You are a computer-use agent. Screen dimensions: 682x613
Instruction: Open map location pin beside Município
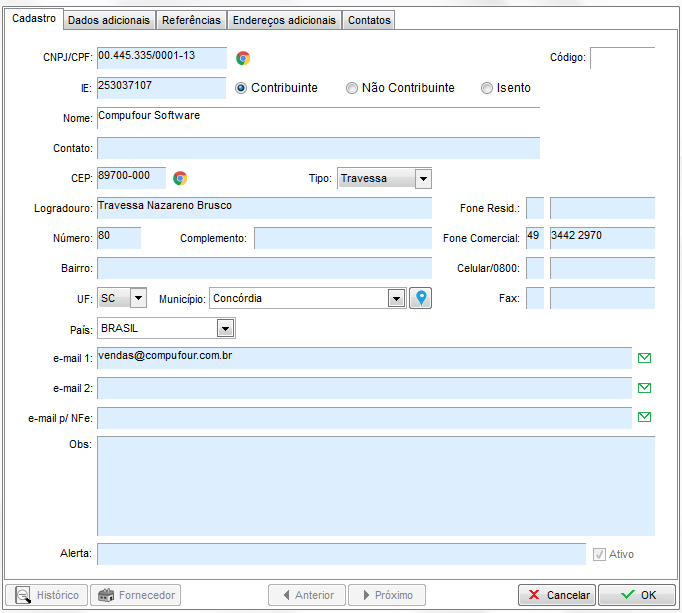pyautogui.click(x=421, y=298)
